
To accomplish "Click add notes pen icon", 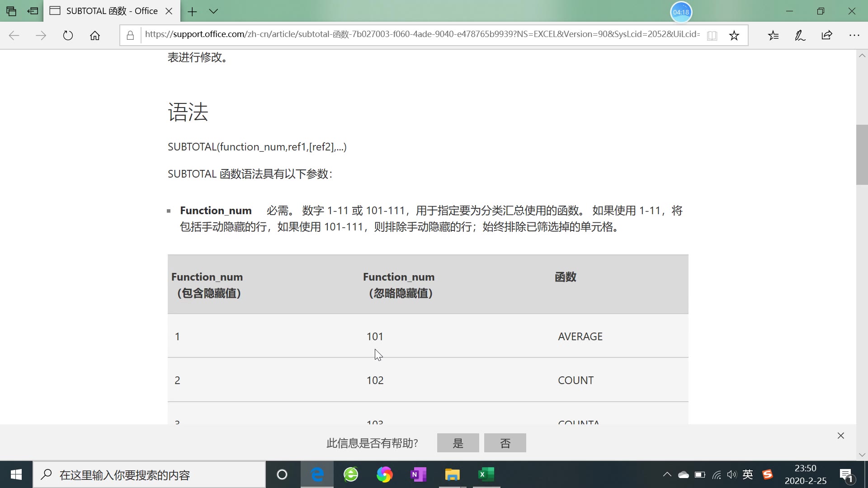I will click(x=800, y=35).
